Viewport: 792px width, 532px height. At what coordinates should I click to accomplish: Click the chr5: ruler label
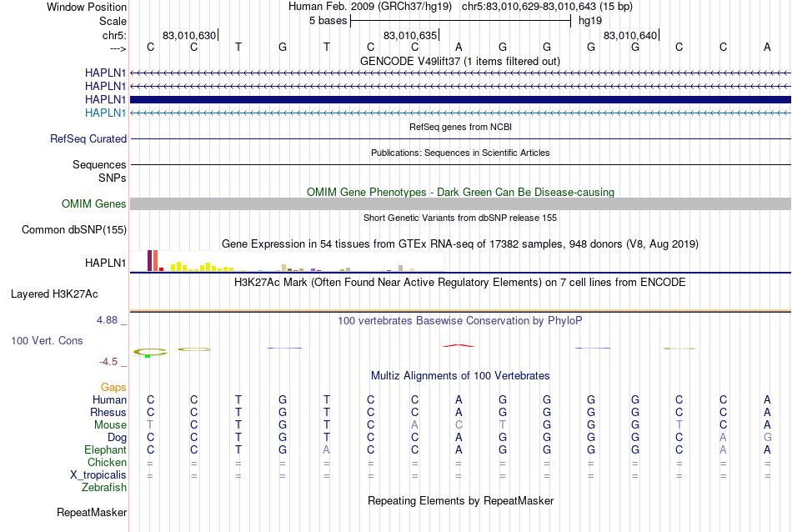tap(114, 35)
